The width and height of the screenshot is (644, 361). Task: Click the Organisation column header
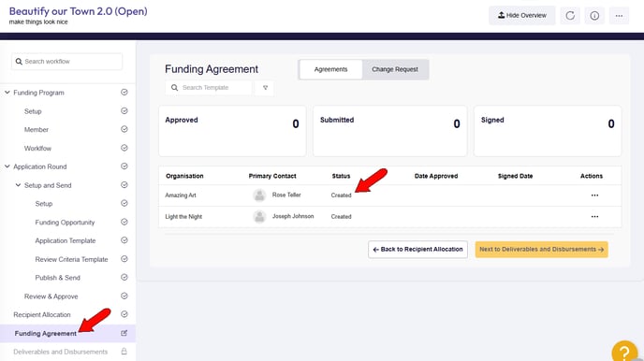(x=184, y=176)
